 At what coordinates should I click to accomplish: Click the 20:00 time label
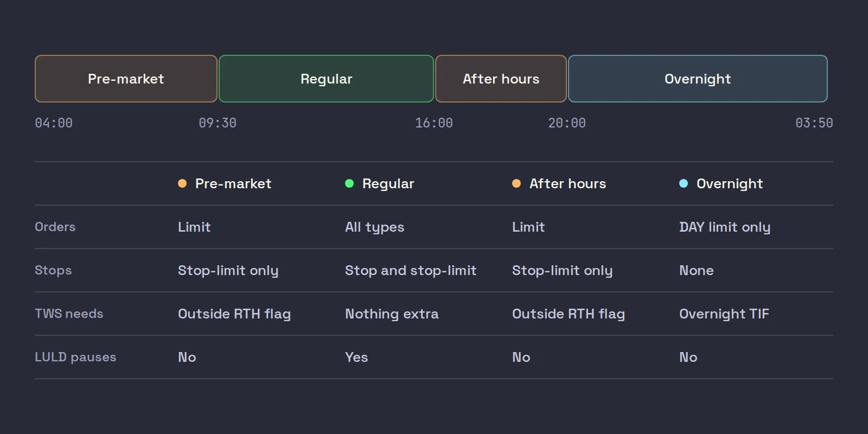(x=567, y=123)
